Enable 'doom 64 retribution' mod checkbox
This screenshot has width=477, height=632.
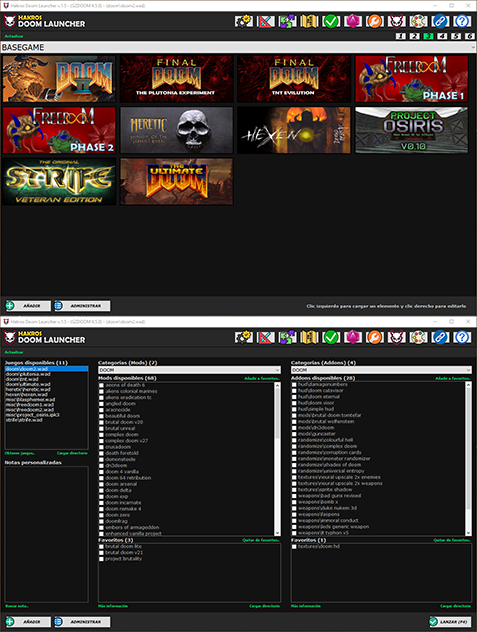(x=101, y=478)
